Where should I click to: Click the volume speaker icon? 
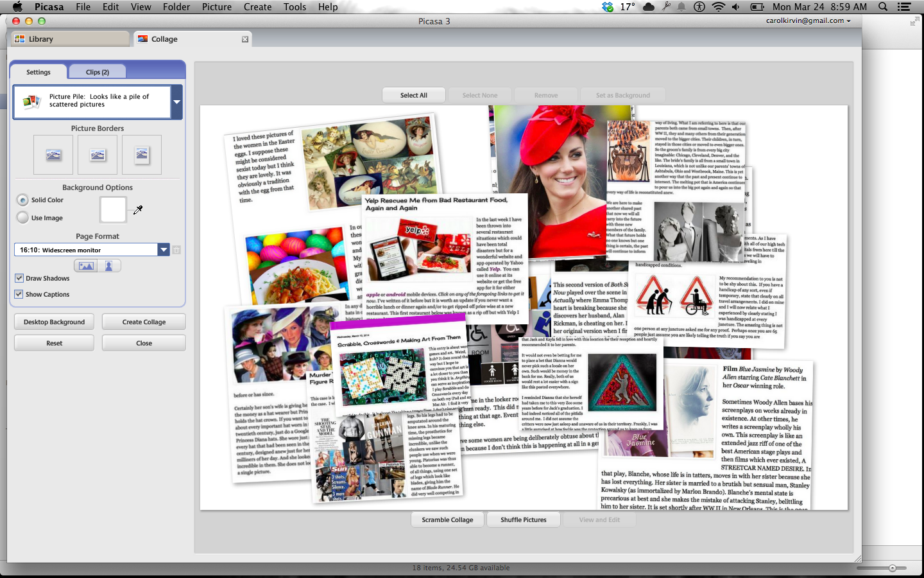[735, 6]
